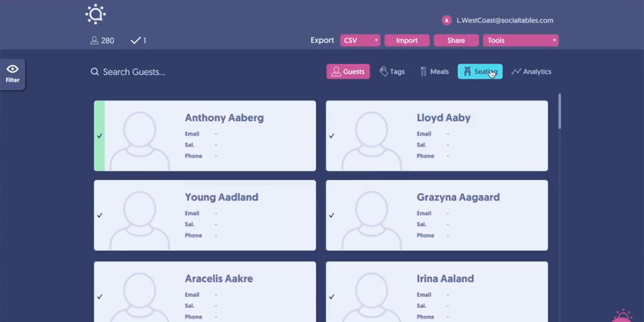
Task: Click the pink sun icon in bottom corner
Action: click(x=623, y=316)
